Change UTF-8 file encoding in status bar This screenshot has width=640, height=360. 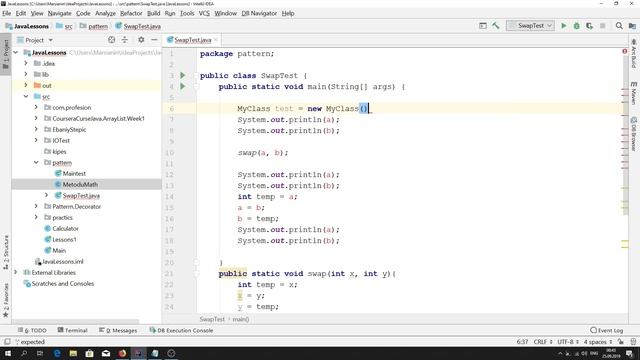[568, 342]
